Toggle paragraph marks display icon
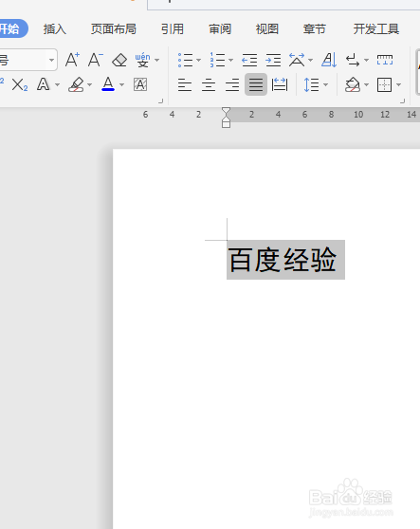 pos(353,61)
